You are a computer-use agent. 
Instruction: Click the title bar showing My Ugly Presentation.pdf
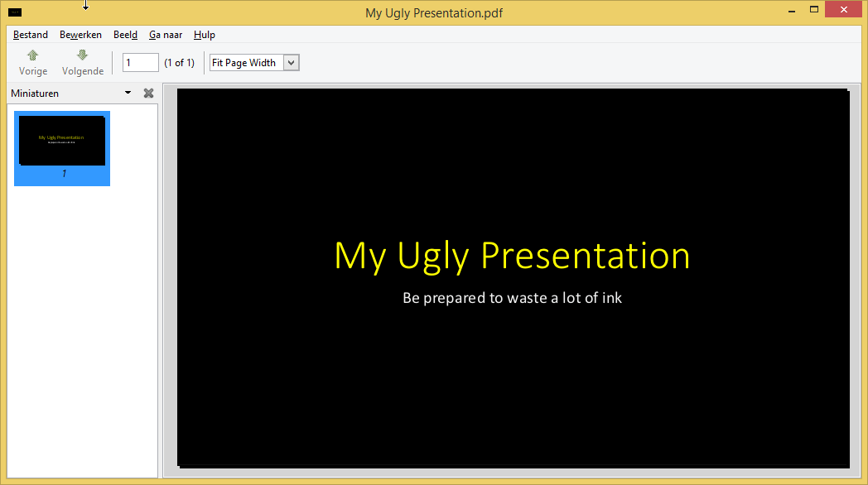point(433,12)
